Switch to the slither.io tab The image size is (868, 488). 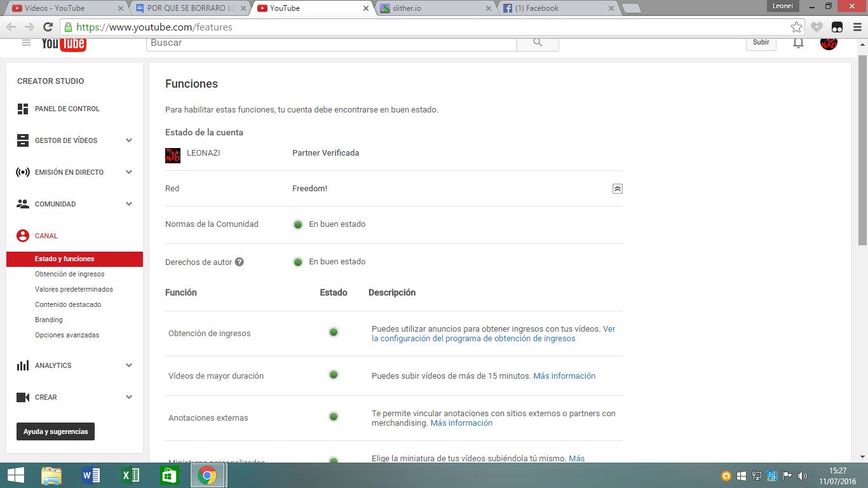(437, 8)
